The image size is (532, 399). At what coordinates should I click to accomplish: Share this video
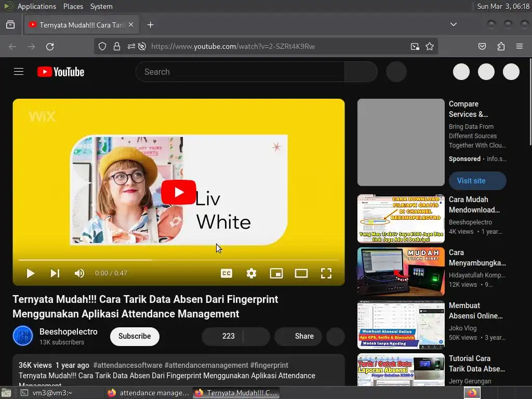coord(298,336)
